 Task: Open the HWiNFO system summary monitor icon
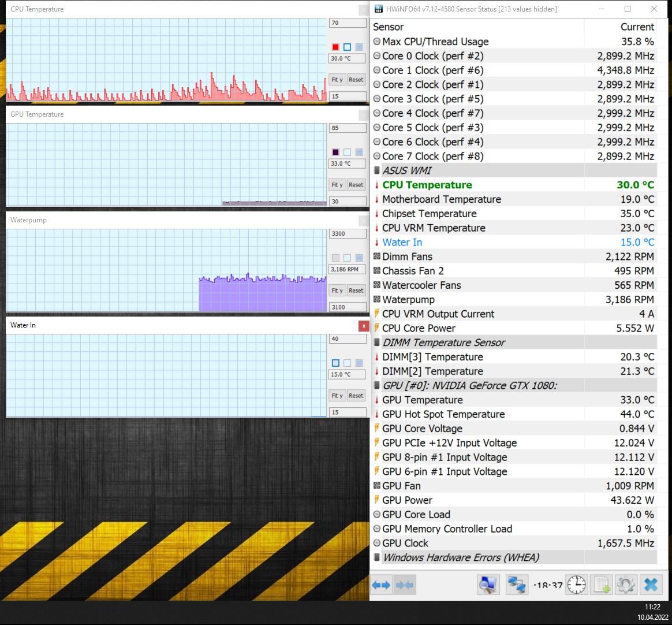[x=488, y=585]
